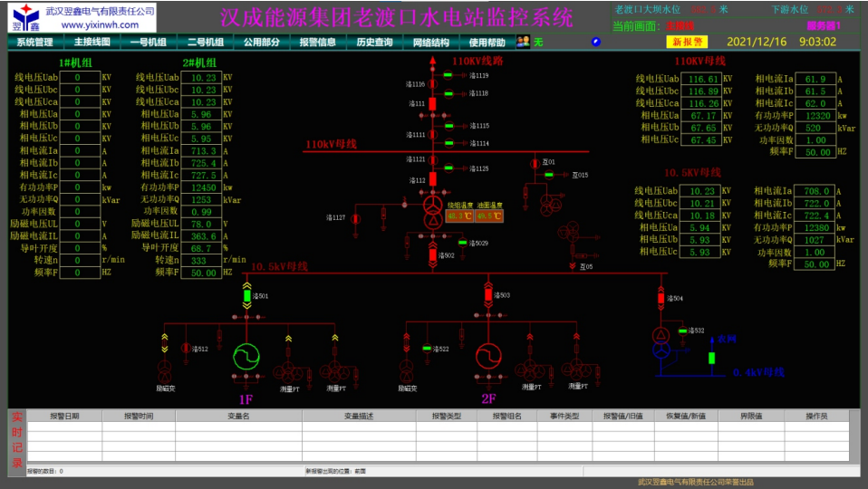The height and width of the screenshot is (489, 868).
Task: Click the yellow 新报警 button
Action: coord(687,42)
